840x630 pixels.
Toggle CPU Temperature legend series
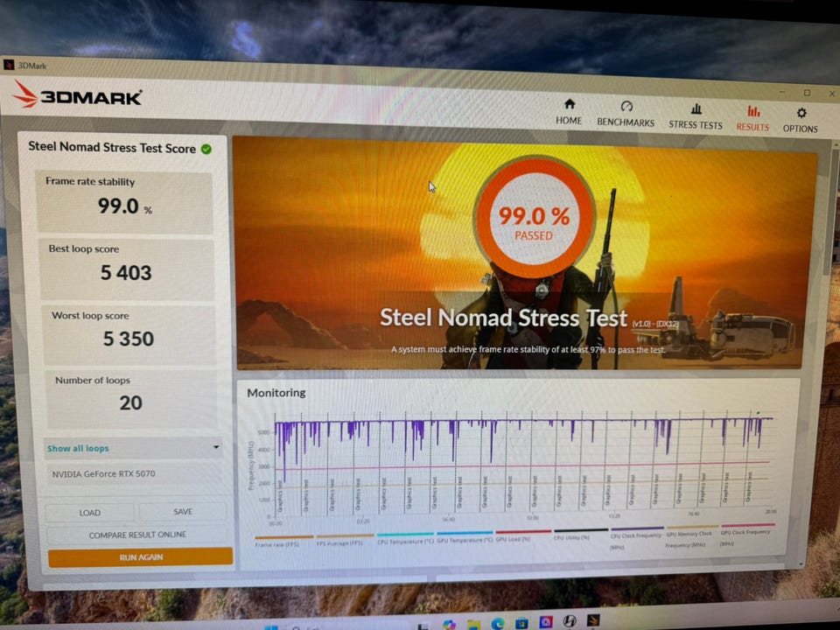tap(405, 538)
